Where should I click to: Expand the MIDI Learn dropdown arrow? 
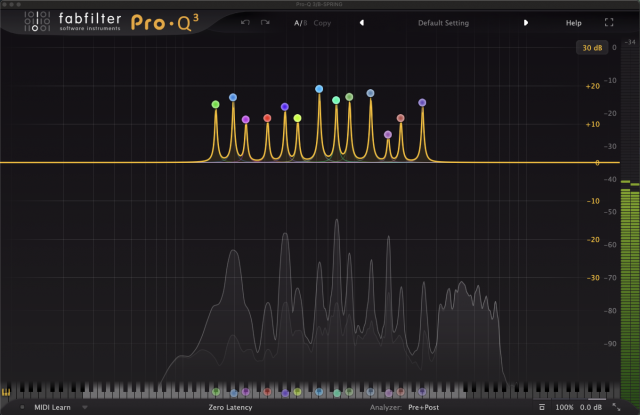85,407
